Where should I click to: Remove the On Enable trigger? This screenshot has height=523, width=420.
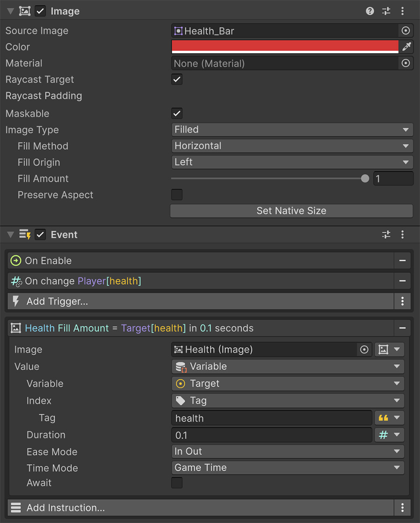(402, 260)
